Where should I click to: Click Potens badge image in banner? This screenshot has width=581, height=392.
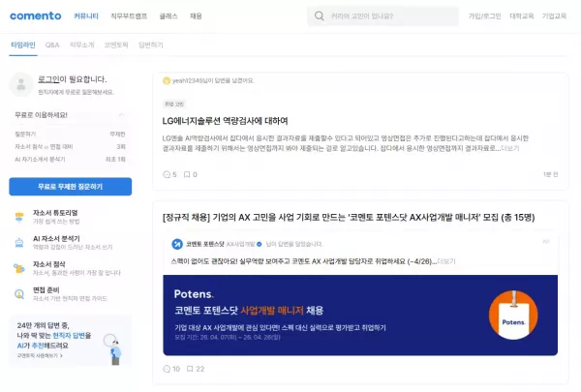tap(513, 316)
